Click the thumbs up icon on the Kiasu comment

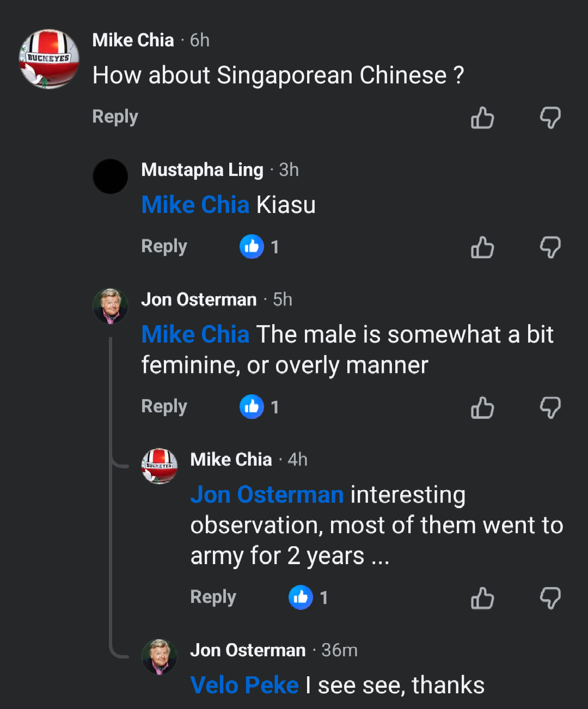coord(482,247)
